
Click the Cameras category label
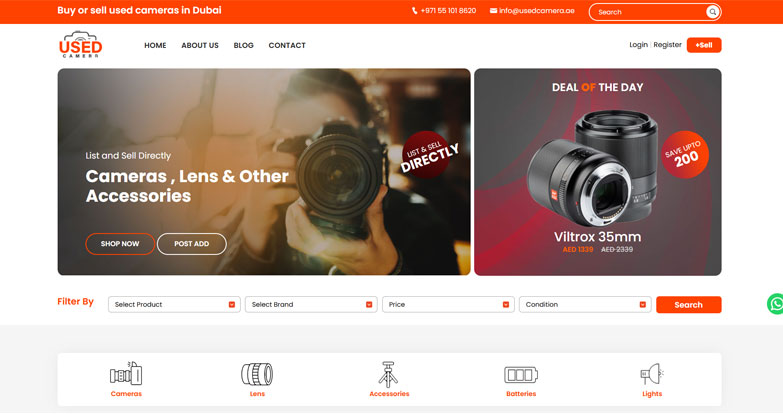(126, 394)
